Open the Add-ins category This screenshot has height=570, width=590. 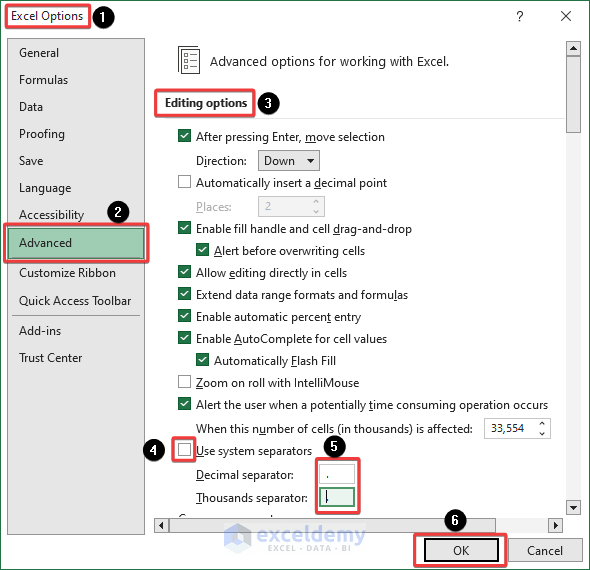(x=76, y=331)
